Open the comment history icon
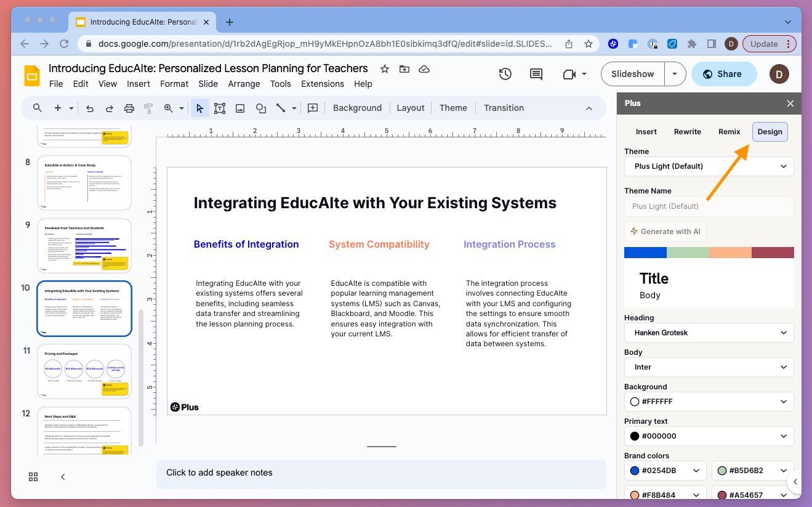 (x=536, y=74)
